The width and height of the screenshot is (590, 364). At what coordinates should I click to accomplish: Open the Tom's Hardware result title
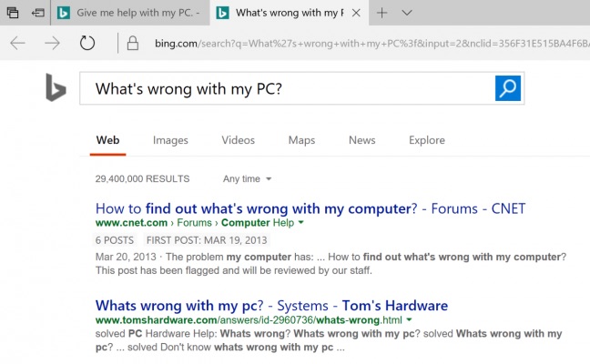click(271, 306)
